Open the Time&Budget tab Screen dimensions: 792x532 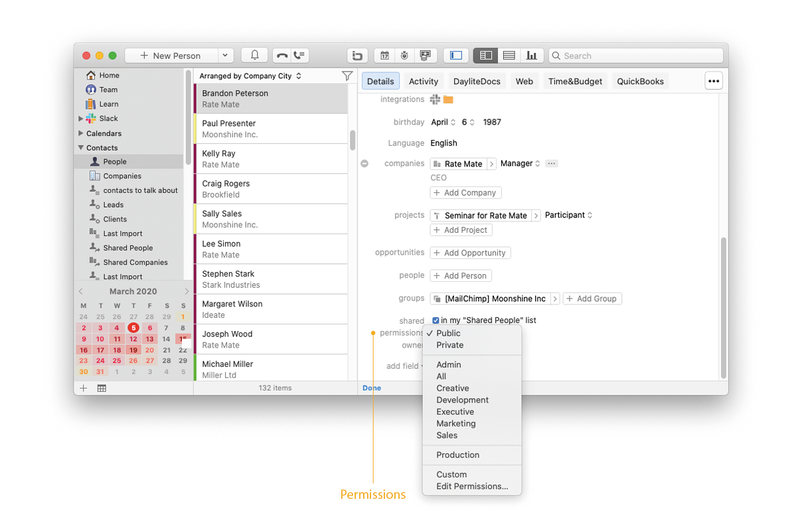[x=576, y=82]
